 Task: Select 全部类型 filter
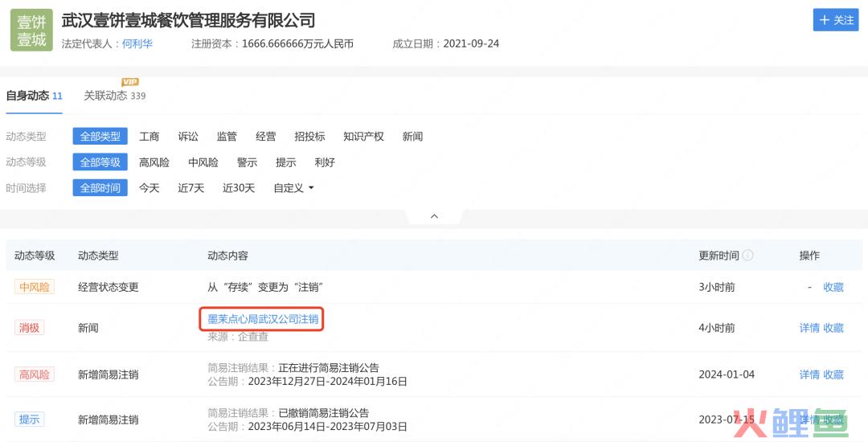point(100,136)
